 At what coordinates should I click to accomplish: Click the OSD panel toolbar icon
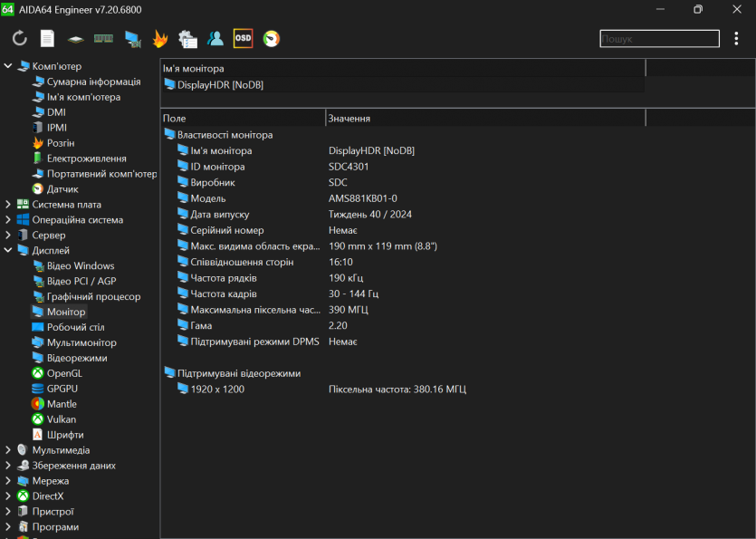243,39
